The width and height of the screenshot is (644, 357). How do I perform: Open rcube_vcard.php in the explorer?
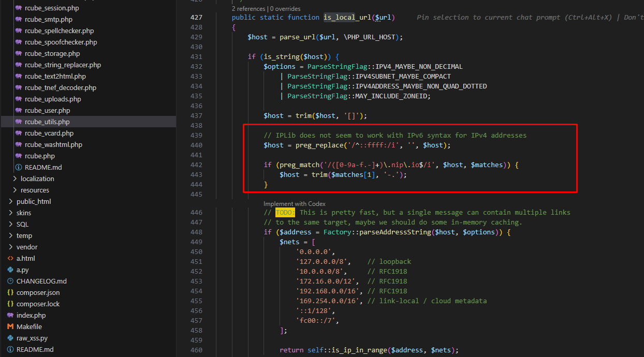point(49,133)
